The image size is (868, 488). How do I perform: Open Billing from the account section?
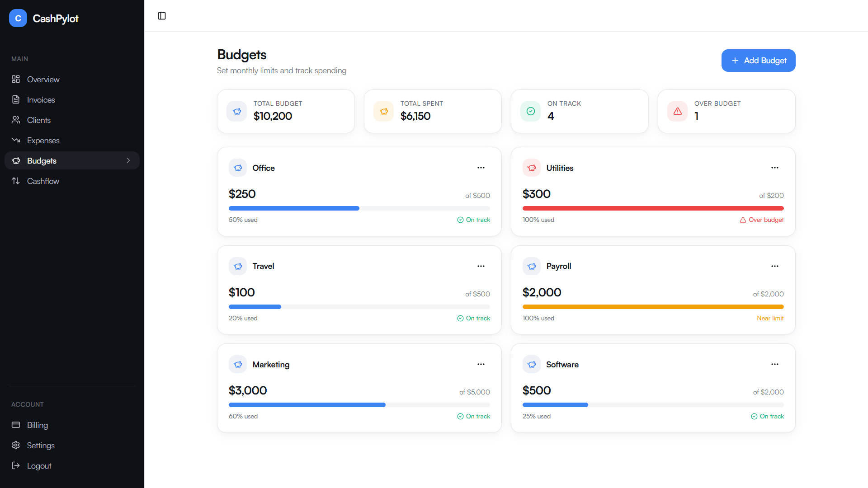[x=37, y=425]
